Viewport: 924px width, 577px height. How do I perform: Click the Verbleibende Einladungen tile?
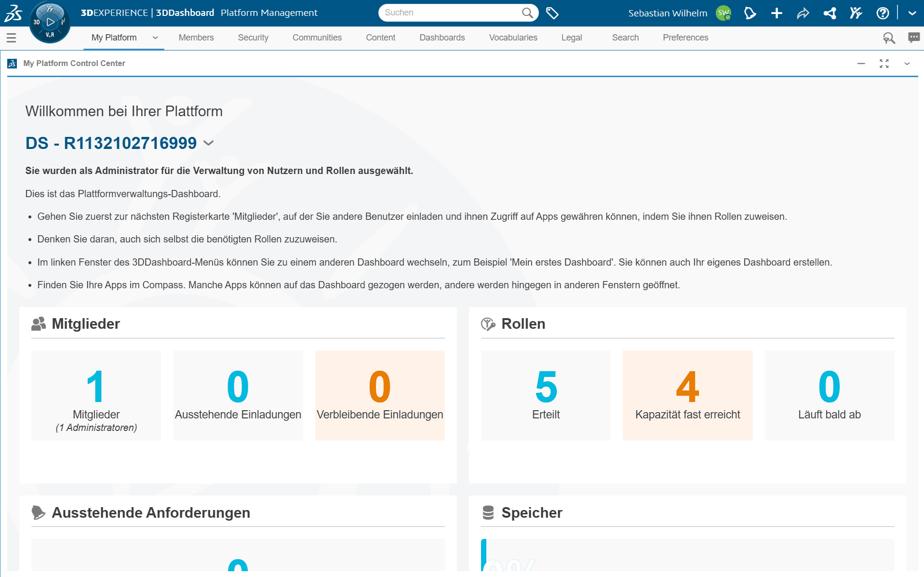[380, 395]
